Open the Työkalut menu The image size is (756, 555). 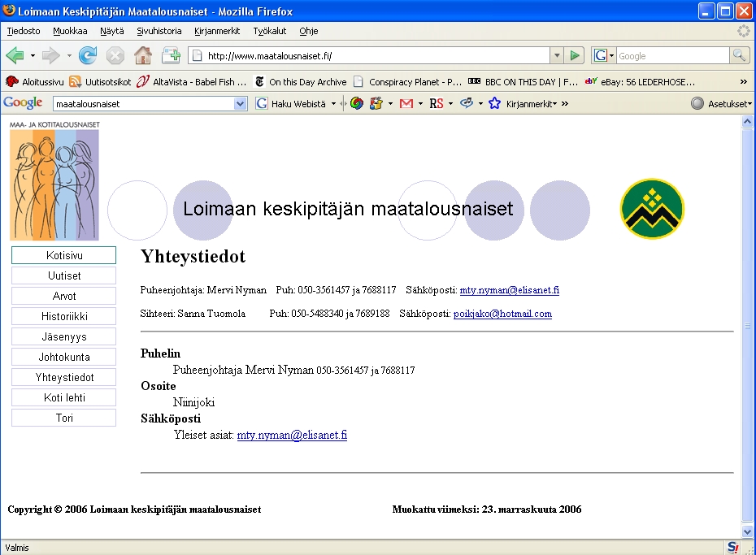(269, 31)
